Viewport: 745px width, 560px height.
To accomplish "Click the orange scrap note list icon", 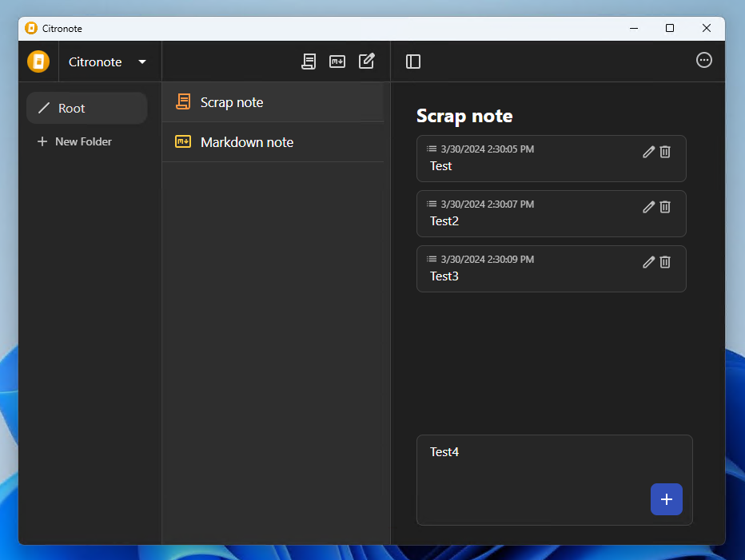I will 183,101.
